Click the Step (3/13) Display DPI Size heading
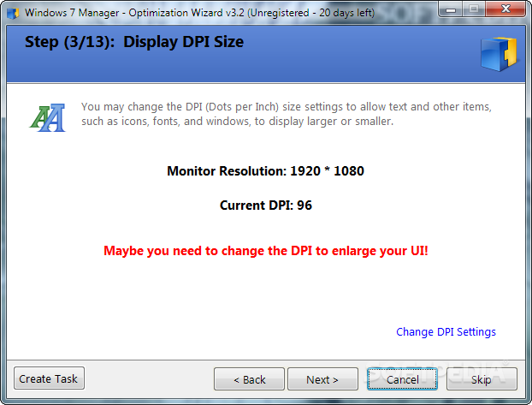The height and width of the screenshot is (405, 532). coord(134,42)
